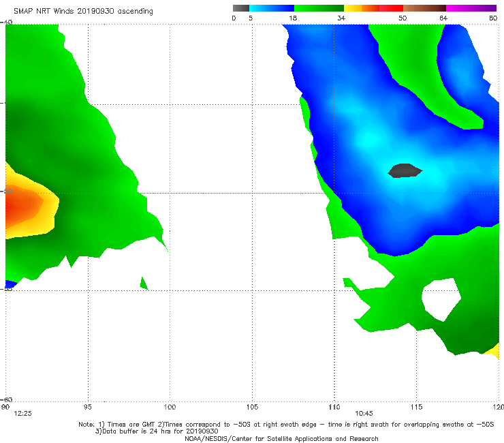Click the "64" color bar label
This screenshot has width=504, height=443.
pyautogui.click(x=443, y=18)
